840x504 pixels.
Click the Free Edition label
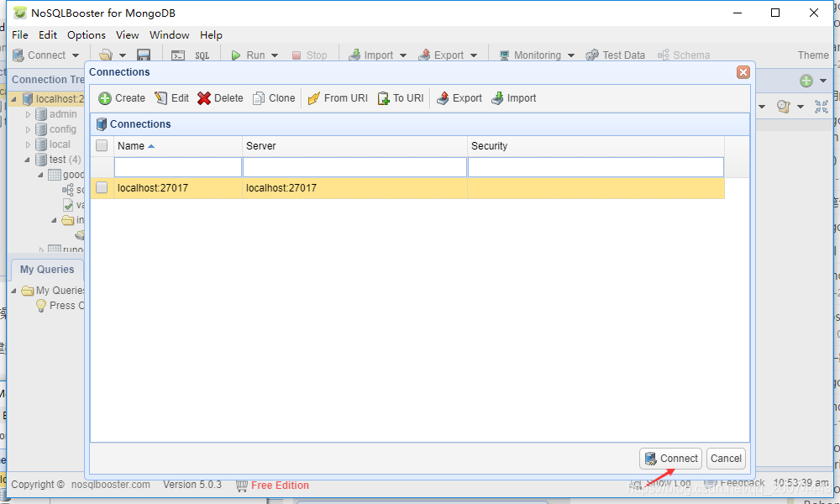click(x=280, y=486)
